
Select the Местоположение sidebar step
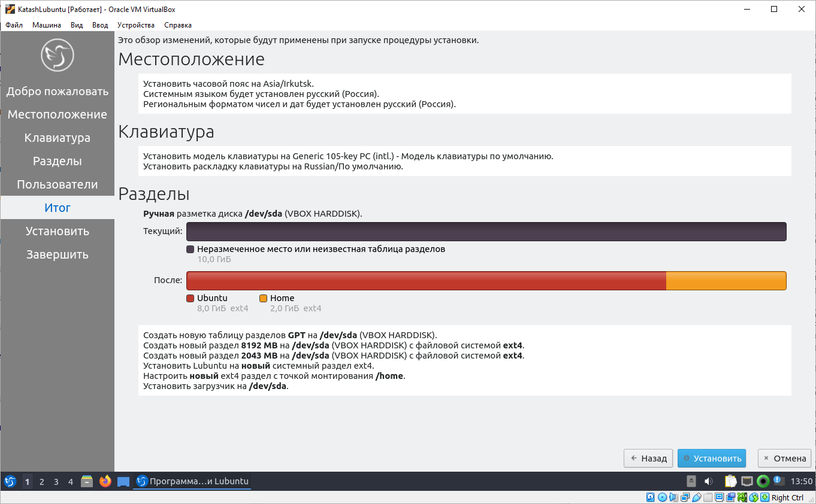[x=58, y=114]
